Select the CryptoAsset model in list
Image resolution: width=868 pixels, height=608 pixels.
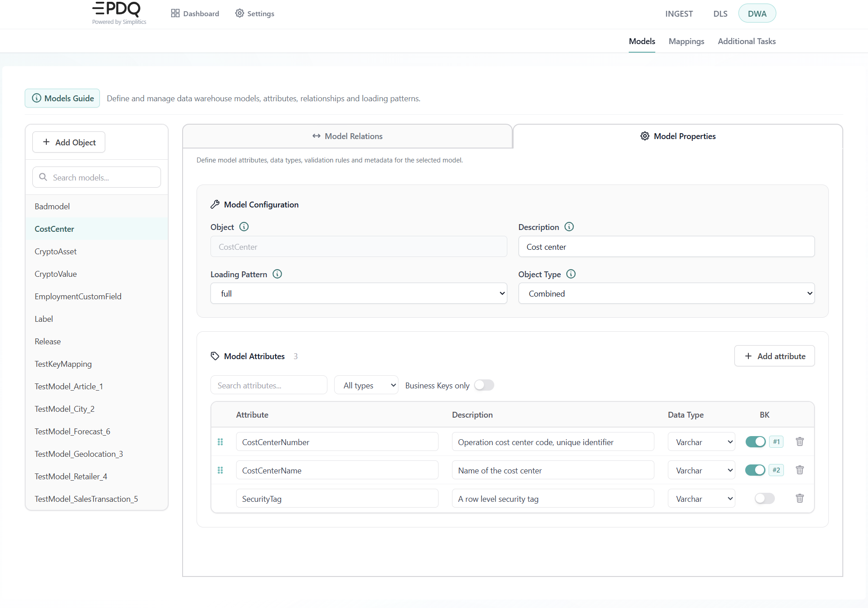point(97,251)
